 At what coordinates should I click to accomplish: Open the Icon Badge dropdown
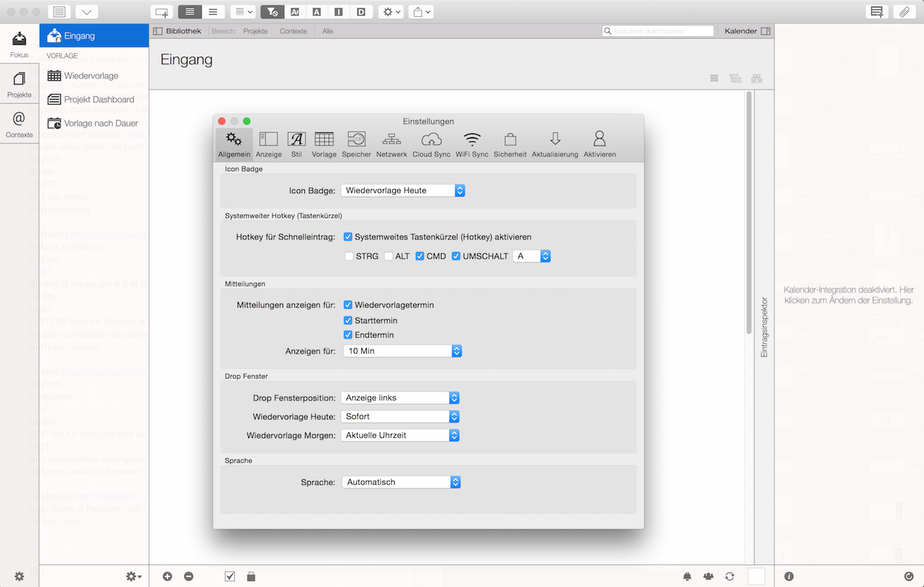(x=403, y=191)
